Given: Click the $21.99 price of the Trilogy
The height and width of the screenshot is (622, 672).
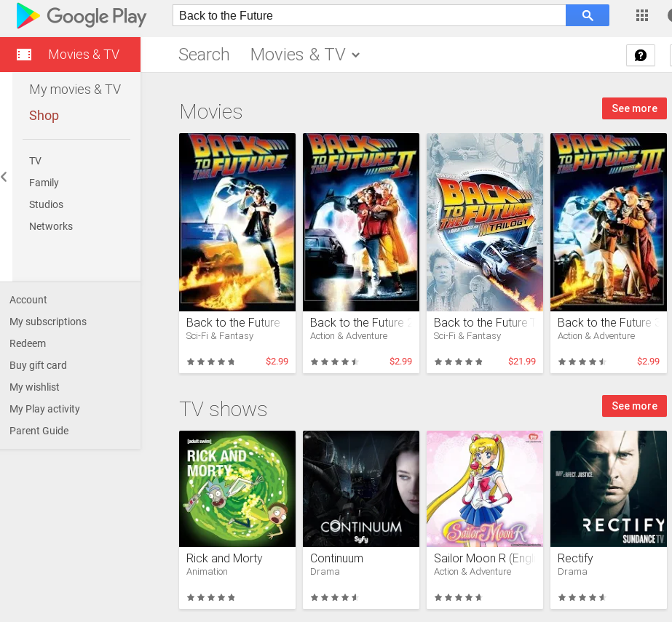Looking at the screenshot, I should [x=521, y=362].
